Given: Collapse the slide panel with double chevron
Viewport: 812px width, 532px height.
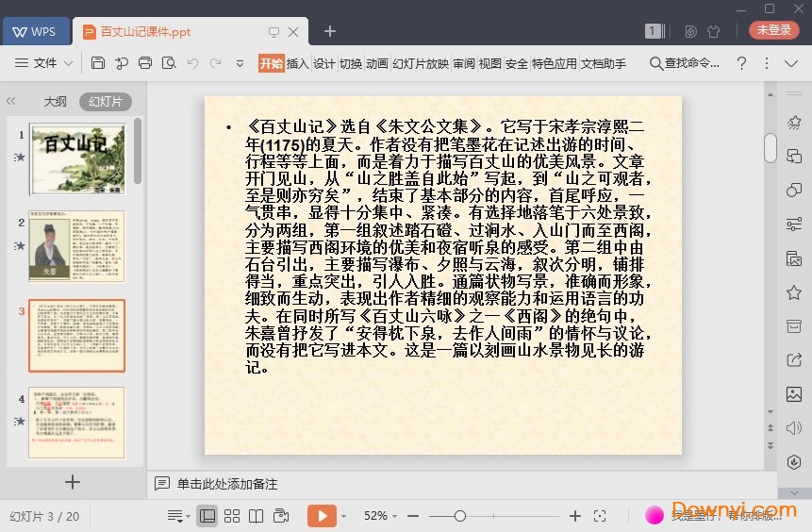Looking at the screenshot, I should tap(11, 101).
